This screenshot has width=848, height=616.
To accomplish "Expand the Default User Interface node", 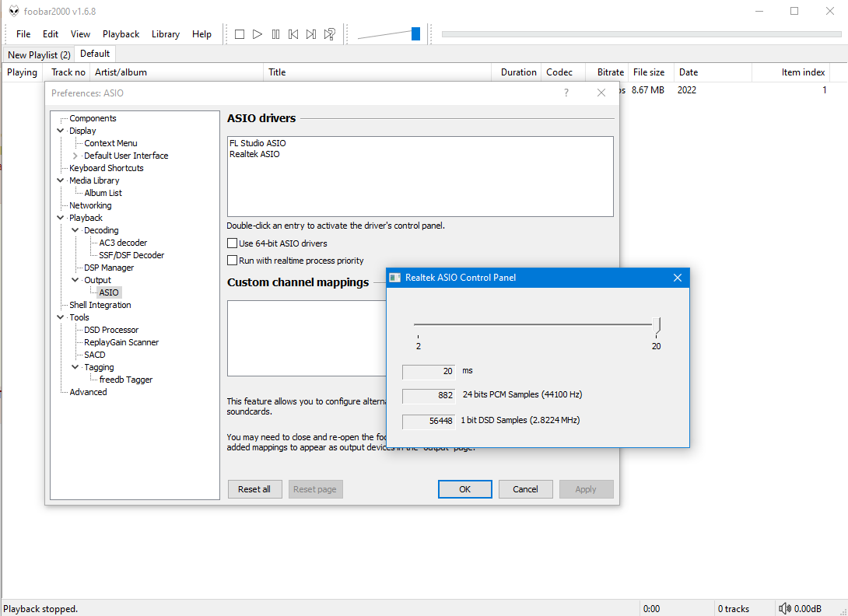I will point(75,156).
